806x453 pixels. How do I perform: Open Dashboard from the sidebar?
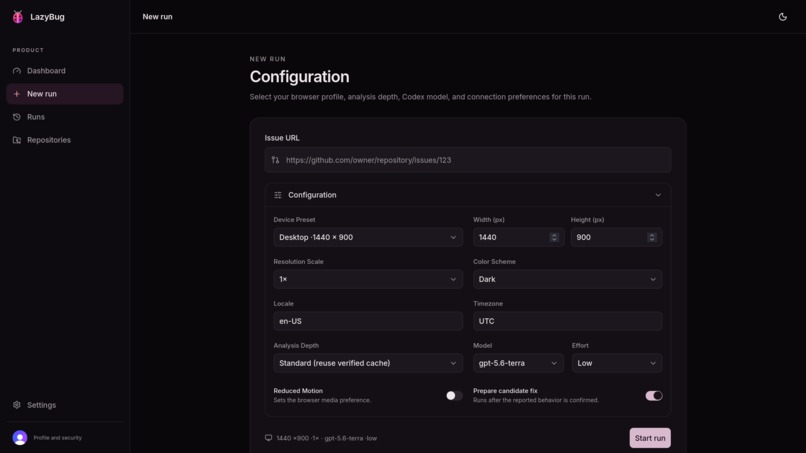click(65, 70)
